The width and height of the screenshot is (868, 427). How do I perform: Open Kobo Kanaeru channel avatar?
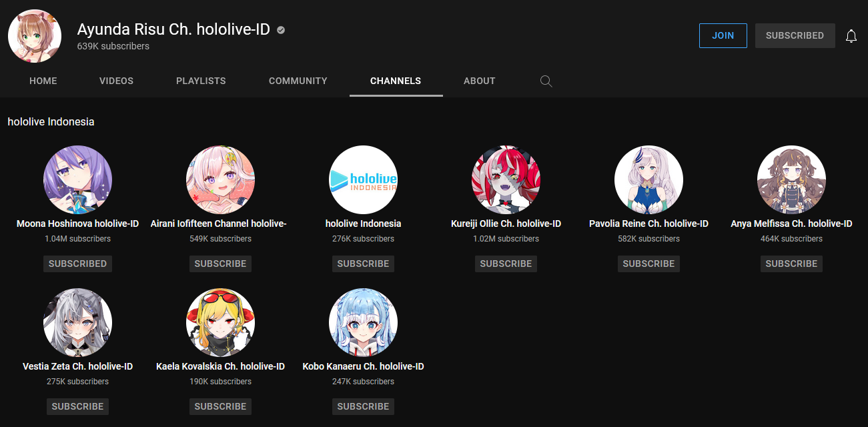(363, 323)
